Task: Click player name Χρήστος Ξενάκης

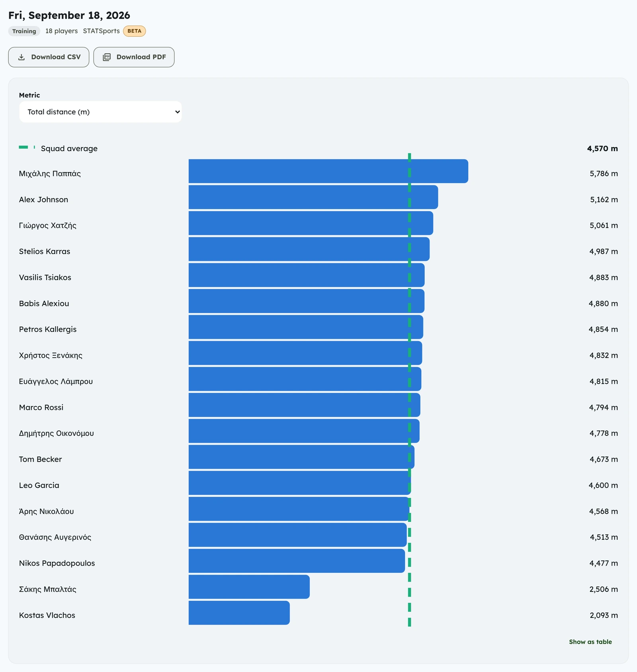Action: (51, 355)
